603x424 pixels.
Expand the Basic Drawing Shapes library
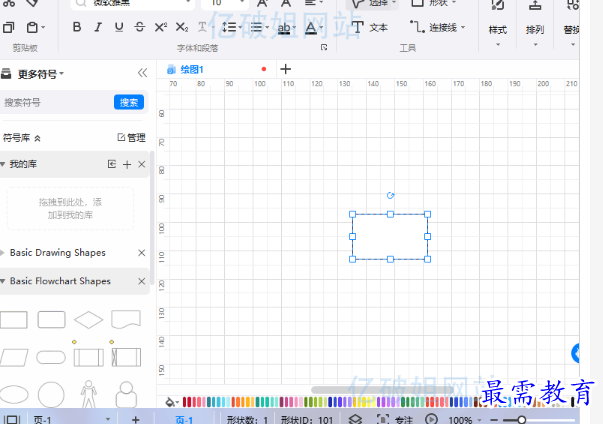3,253
